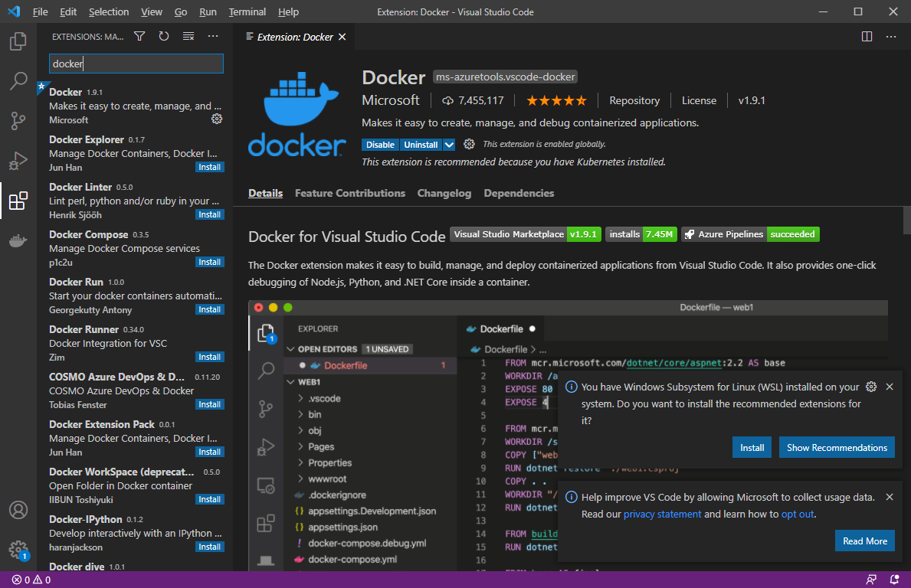911x588 pixels.
Task: Select the Details tab
Action: point(266,193)
